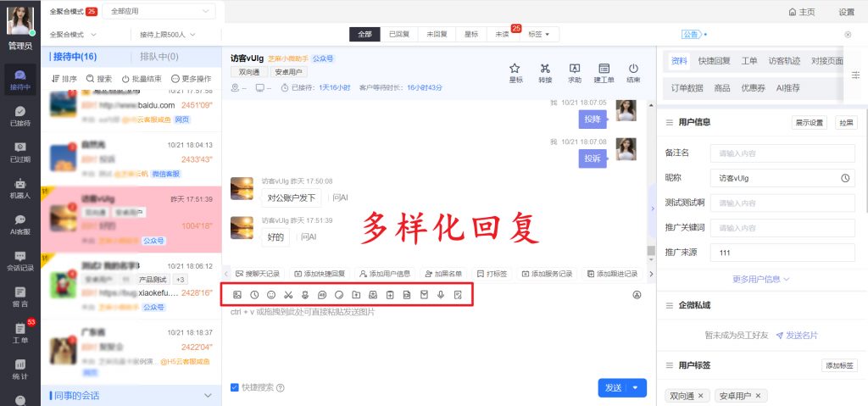The height and width of the screenshot is (406, 868).
Task: Click the transfer (转接) icon
Action: point(545,71)
